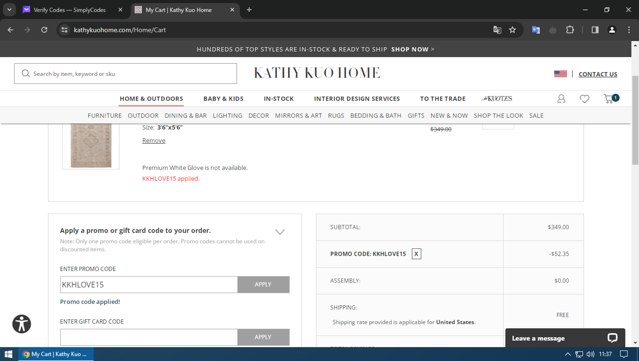639x361 pixels.
Task: Open the accessibility widget icon
Action: click(x=22, y=324)
